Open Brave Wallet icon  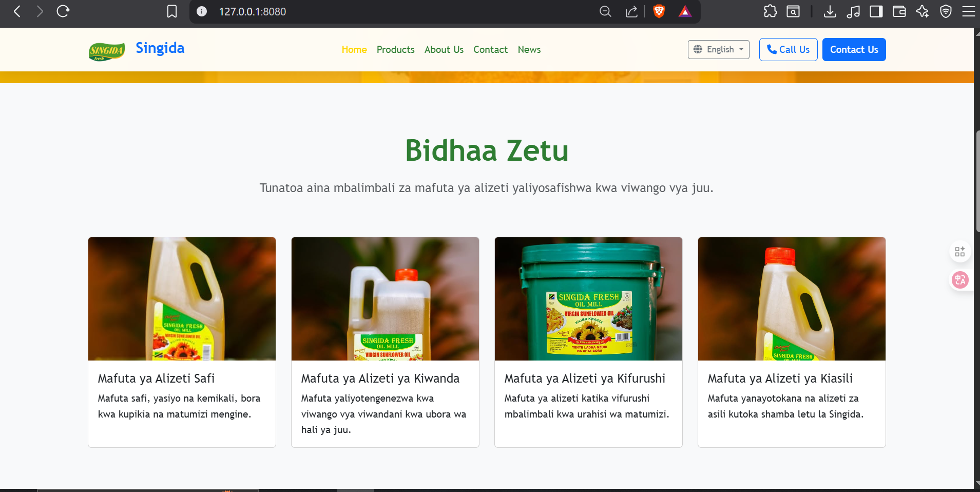click(x=899, y=11)
